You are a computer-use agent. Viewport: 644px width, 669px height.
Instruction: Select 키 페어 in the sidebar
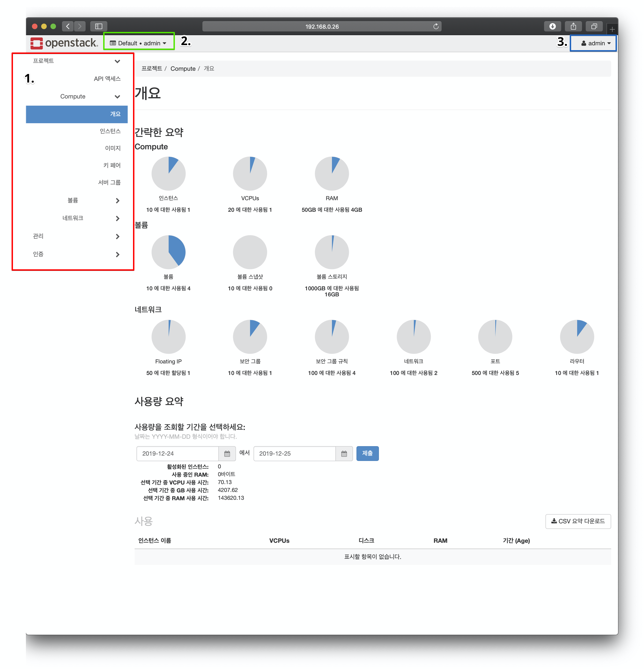[x=112, y=165]
